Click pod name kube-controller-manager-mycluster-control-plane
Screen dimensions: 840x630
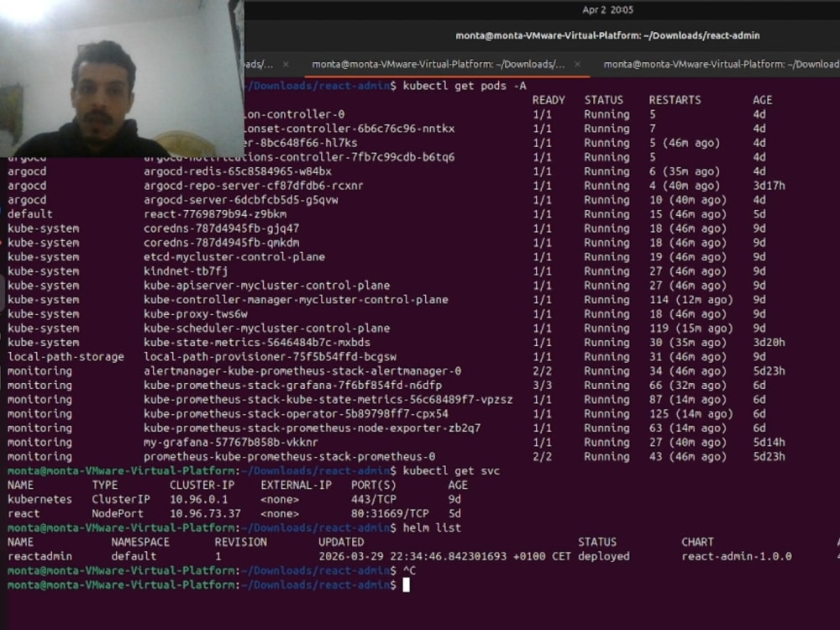[x=296, y=300]
